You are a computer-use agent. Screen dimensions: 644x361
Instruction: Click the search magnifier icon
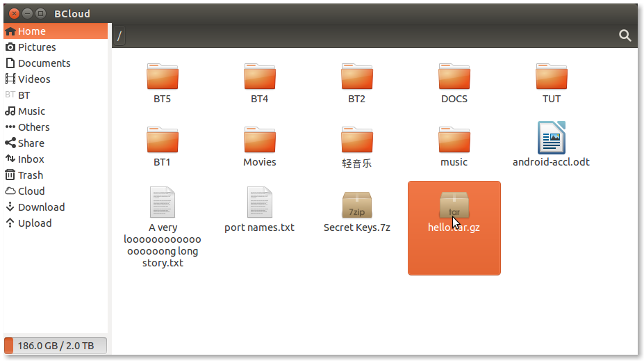tap(625, 35)
